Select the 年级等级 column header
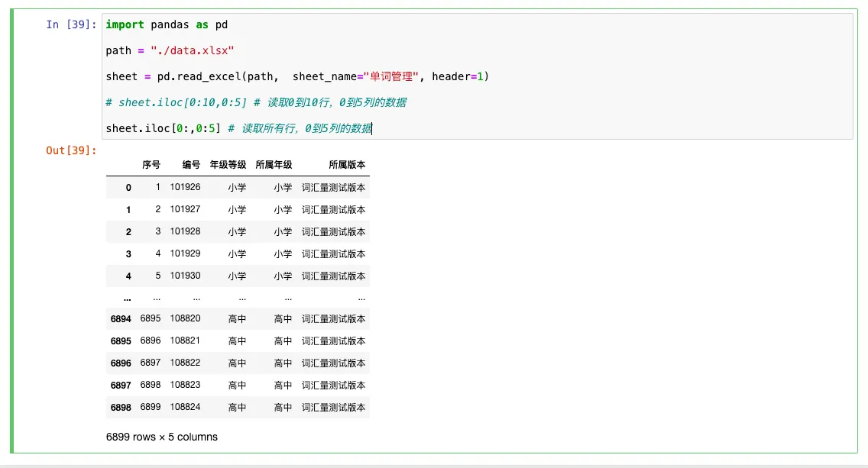The image size is (868, 468). pos(228,165)
